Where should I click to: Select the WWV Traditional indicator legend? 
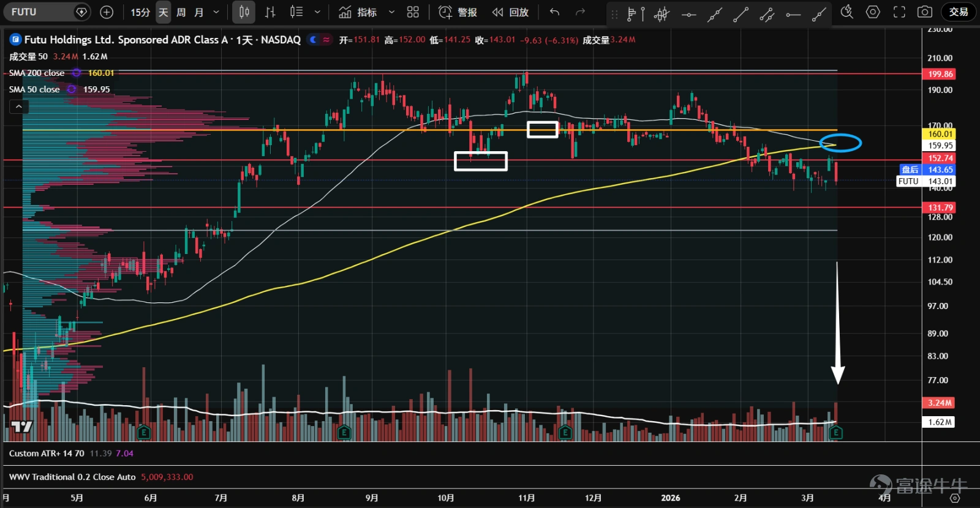(x=72, y=477)
